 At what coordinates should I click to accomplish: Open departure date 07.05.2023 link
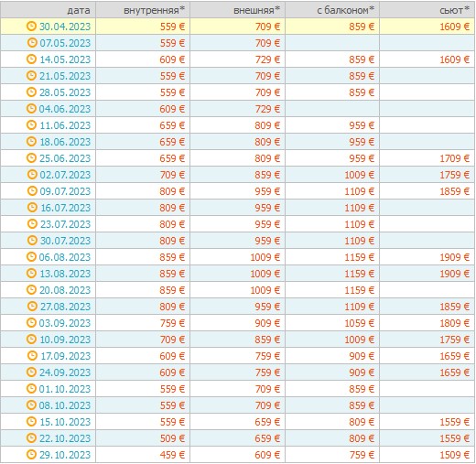coord(65,43)
